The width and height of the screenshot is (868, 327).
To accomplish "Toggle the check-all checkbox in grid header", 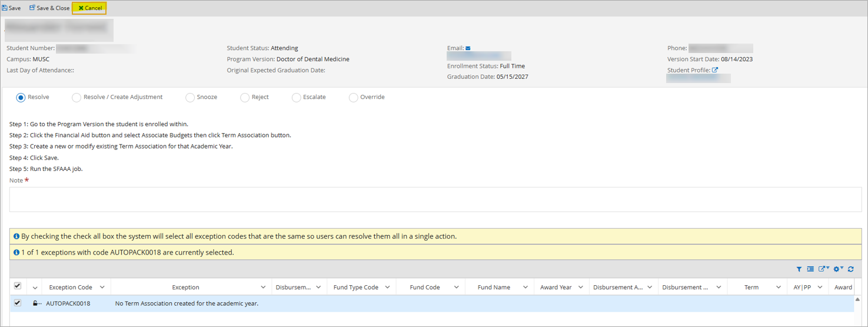I will click(18, 286).
